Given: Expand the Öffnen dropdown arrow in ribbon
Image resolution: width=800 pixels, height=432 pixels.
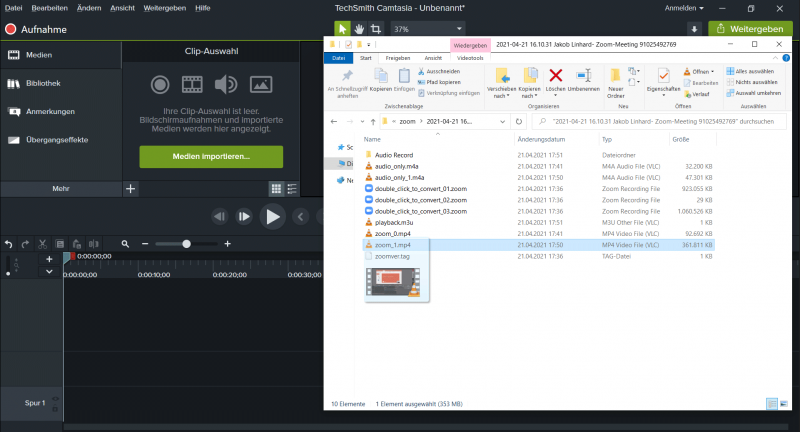Looking at the screenshot, I should [713, 72].
